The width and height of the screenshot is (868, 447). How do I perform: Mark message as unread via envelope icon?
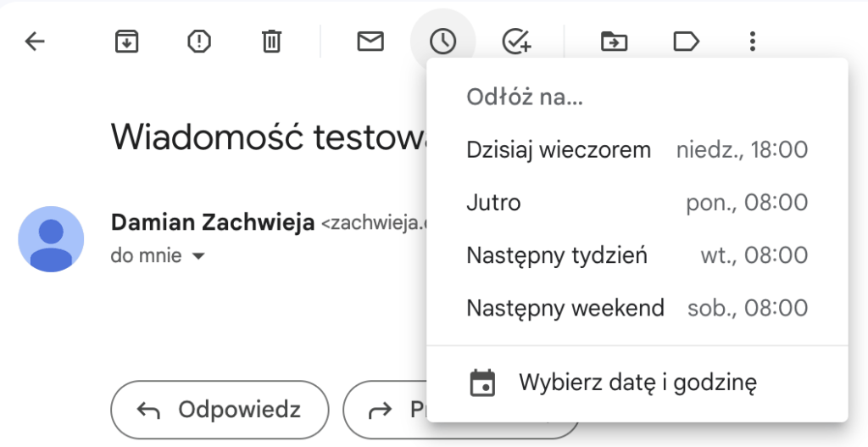pos(370,42)
